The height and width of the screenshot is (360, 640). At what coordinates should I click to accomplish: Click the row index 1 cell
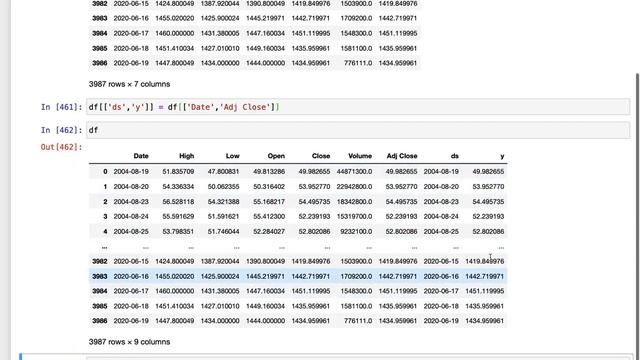[105, 187]
